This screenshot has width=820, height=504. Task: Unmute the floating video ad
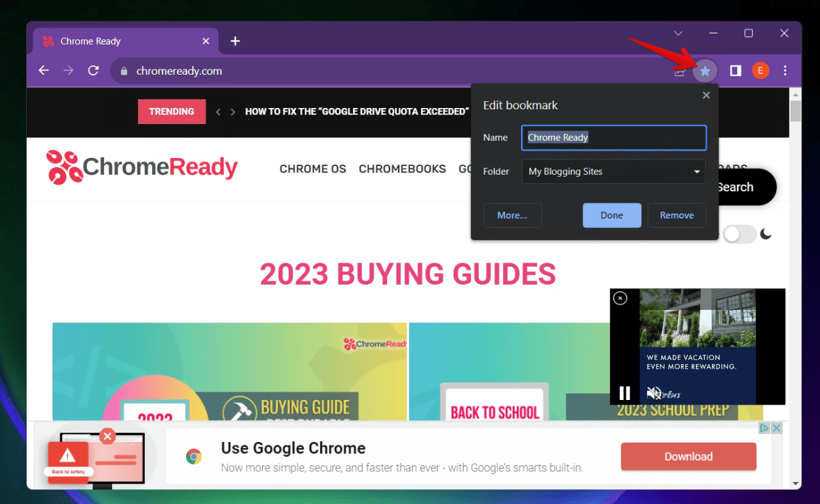(654, 393)
